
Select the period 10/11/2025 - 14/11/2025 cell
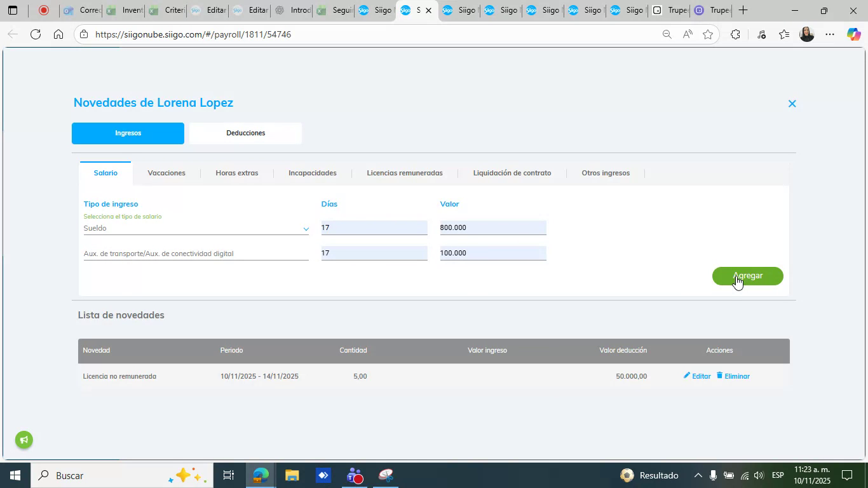click(x=259, y=376)
